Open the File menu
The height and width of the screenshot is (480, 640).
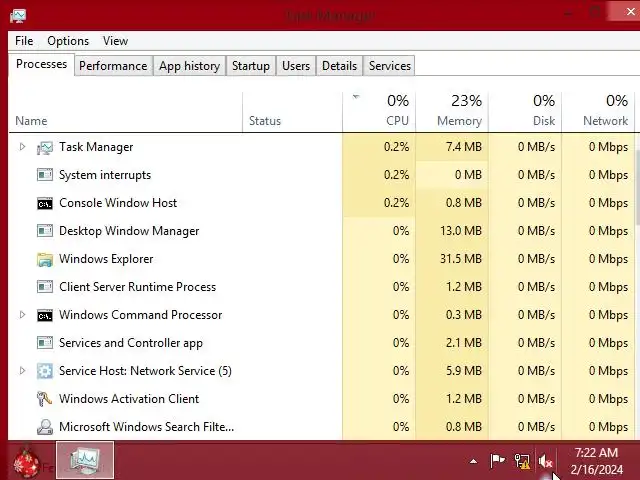coord(24,41)
